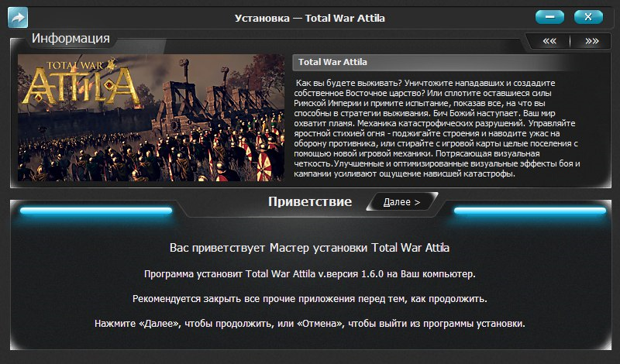Click instruction line starting with Нажмите «Далее»
The width and height of the screenshot is (620, 364).
(x=309, y=324)
